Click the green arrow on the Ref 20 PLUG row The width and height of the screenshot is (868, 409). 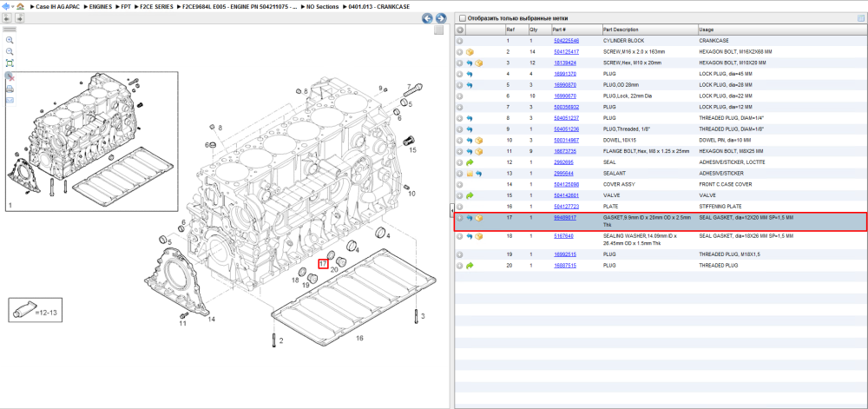pos(470,266)
